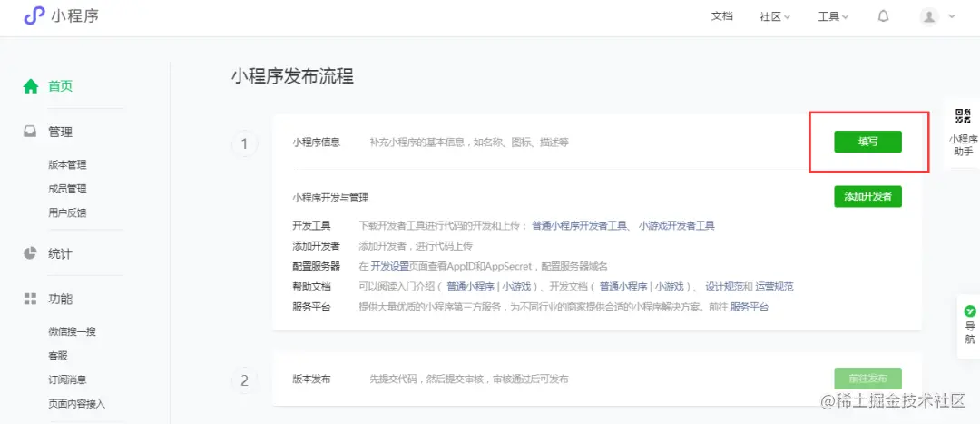Follow the 开发设置 link
980x424 pixels.
click(x=390, y=266)
